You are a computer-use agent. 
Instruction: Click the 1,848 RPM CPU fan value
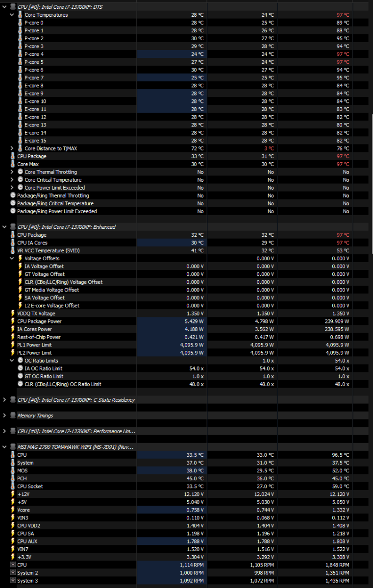pyautogui.click(x=339, y=564)
